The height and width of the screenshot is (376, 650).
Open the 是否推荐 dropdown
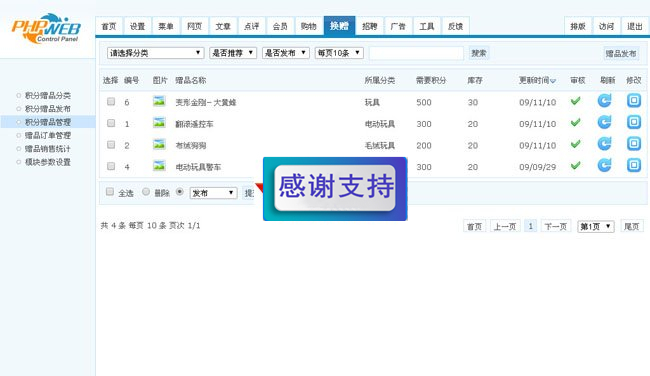tap(233, 53)
